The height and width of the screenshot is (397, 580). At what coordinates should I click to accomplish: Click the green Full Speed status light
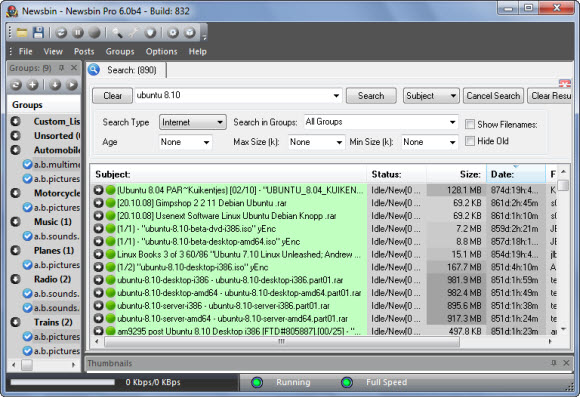coord(347,382)
